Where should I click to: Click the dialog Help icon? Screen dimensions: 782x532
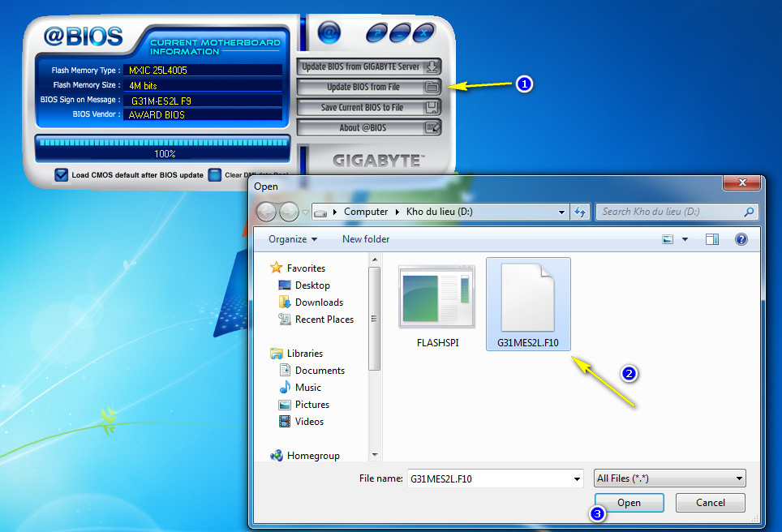(741, 239)
